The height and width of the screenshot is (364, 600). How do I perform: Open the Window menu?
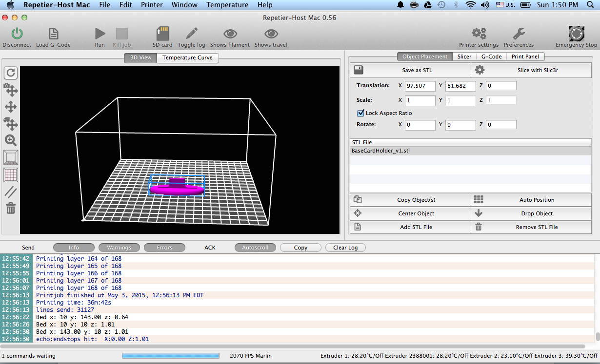click(x=184, y=5)
